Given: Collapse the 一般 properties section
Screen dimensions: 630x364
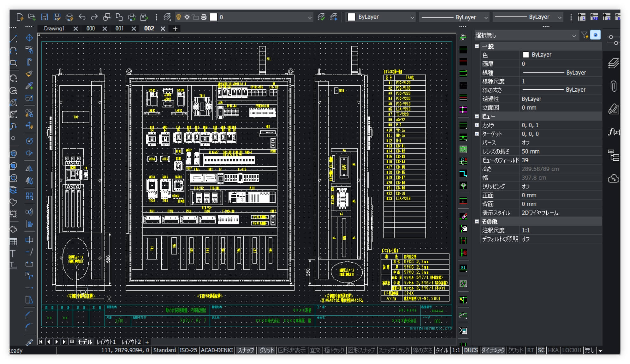Looking at the screenshot, I should click(477, 46).
